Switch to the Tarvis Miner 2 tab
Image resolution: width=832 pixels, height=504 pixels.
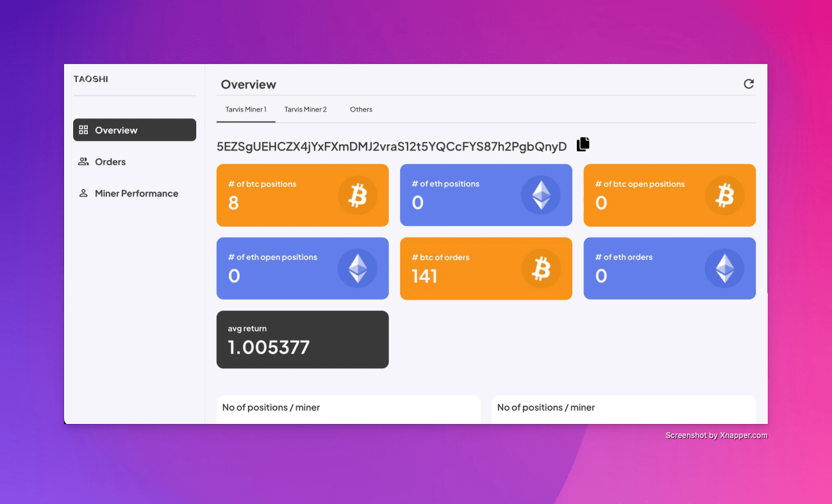coord(306,110)
